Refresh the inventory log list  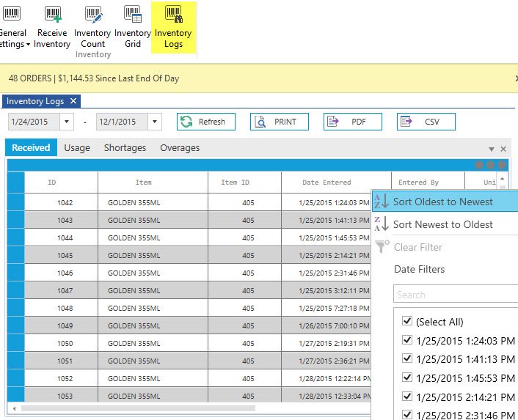(x=205, y=122)
